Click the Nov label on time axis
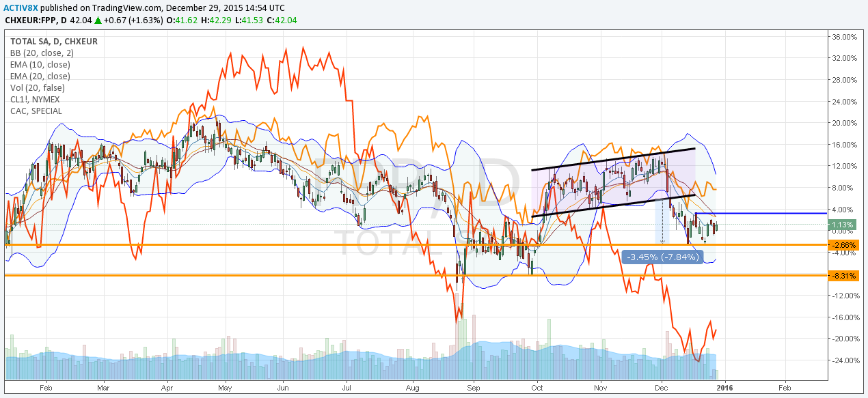 coord(600,386)
